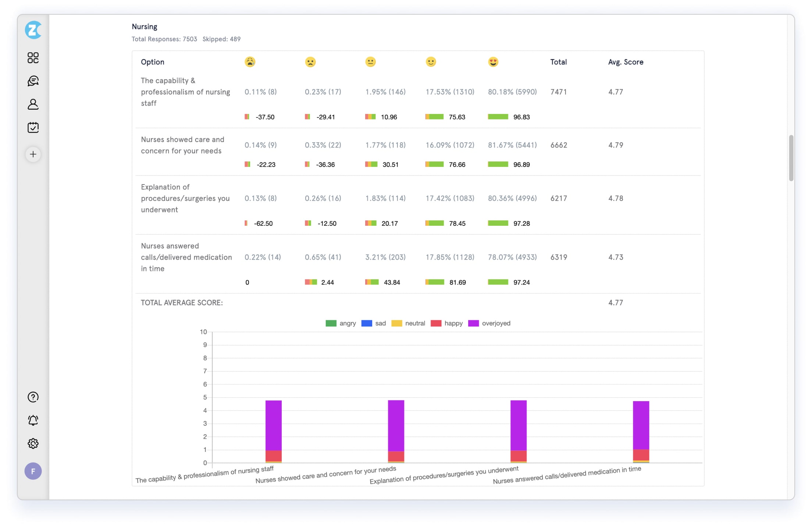This screenshot has height=528, width=812.
Task: Click the Avg. Score column header
Action: [x=626, y=62]
